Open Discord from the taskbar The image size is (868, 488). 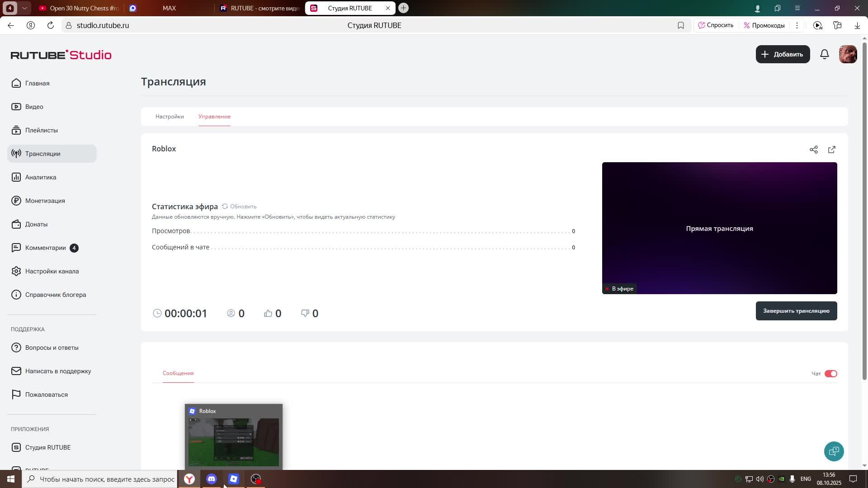pyautogui.click(x=212, y=479)
